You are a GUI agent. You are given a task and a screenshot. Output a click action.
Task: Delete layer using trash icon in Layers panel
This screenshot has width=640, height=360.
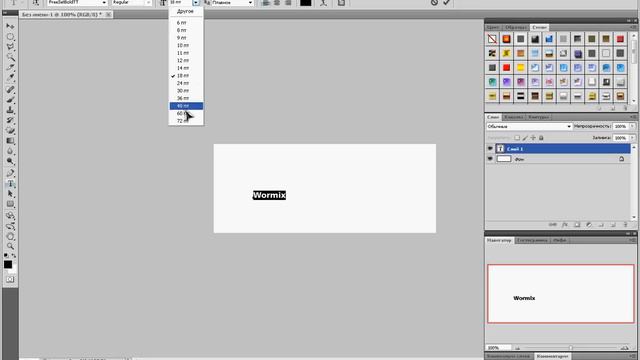[x=625, y=224]
